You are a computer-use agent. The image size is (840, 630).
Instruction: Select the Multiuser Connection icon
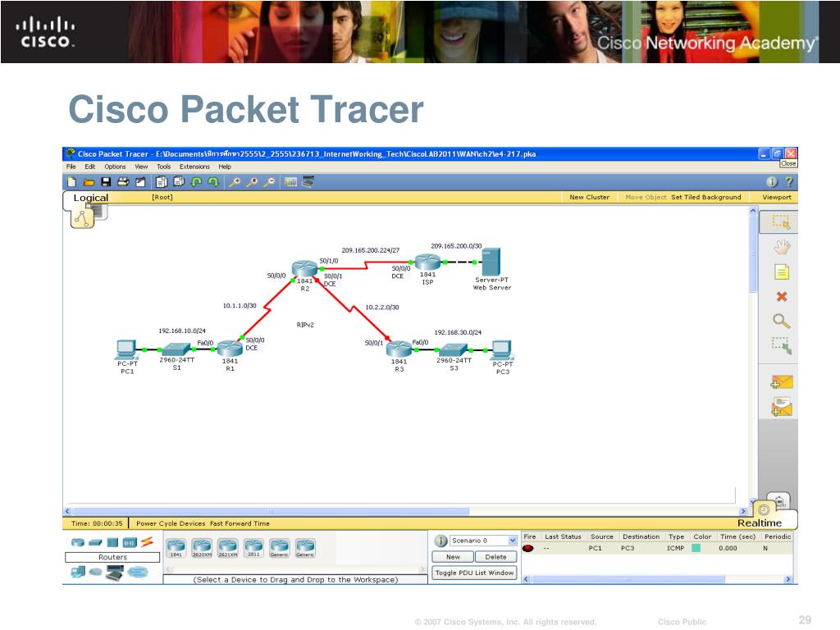click(x=137, y=573)
